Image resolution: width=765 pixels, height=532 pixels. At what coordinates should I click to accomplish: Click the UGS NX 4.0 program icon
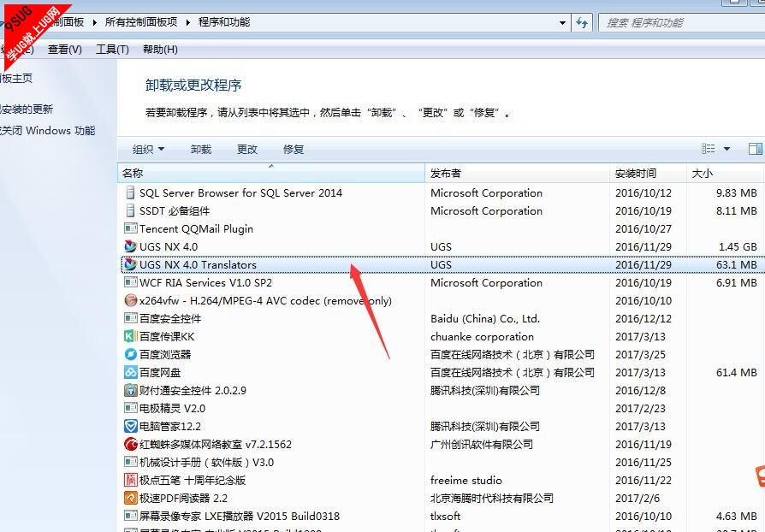click(130, 246)
